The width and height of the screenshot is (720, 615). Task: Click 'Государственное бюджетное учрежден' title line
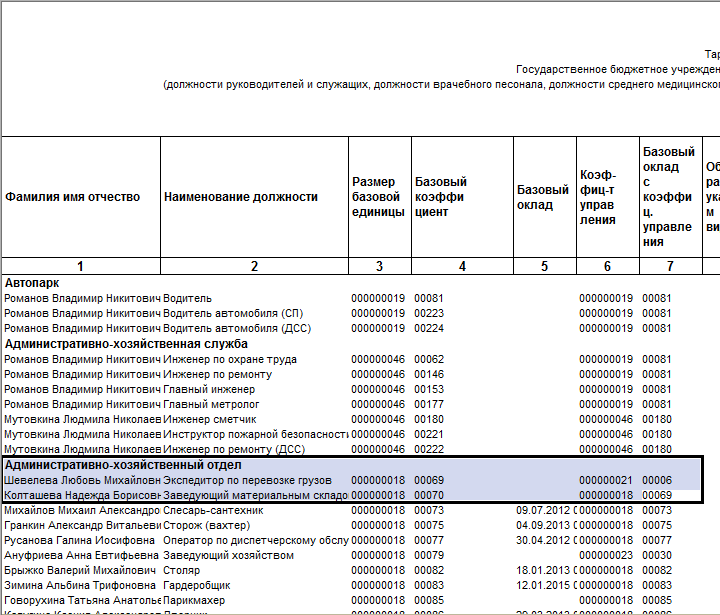coord(618,69)
